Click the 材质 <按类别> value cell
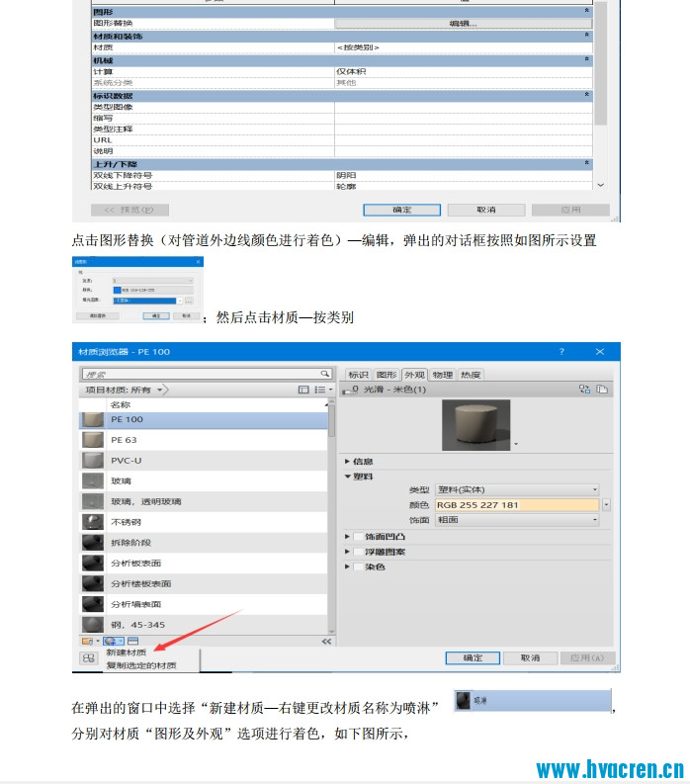 tap(464, 47)
